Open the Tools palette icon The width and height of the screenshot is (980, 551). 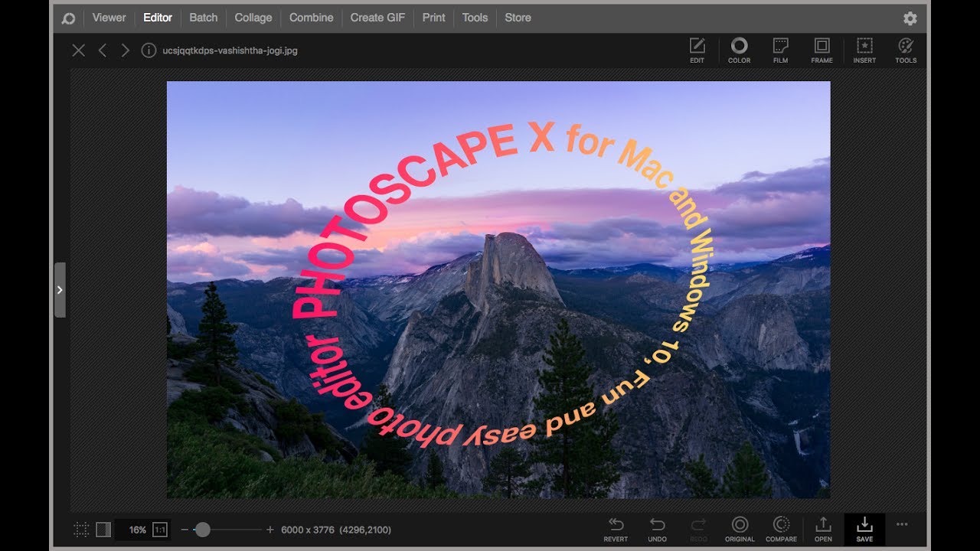pyautogui.click(x=906, y=51)
